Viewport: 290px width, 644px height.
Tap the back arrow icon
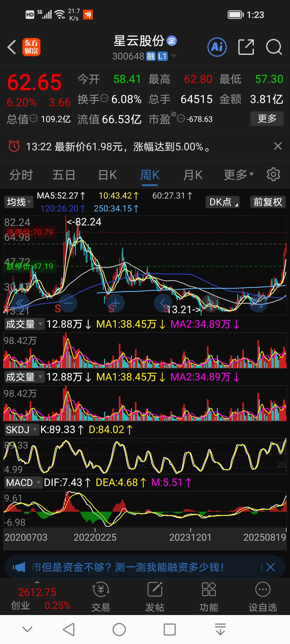pyautogui.click(x=12, y=47)
